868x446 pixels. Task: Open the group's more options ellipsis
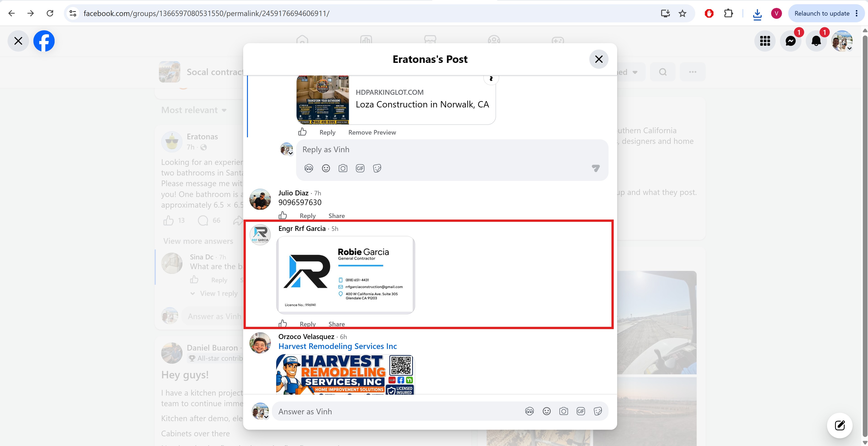[x=693, y=72]
